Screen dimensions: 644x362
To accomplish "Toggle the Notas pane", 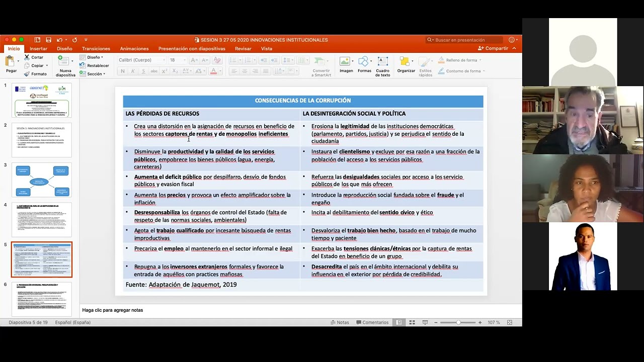I will click(x=340, y=322).
